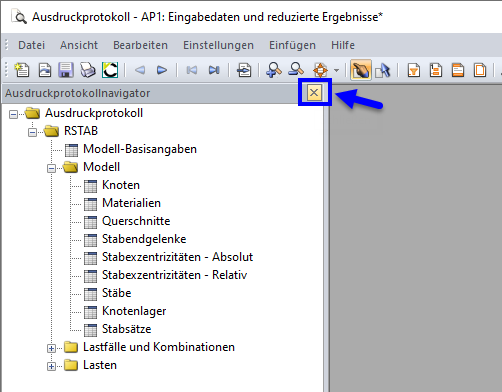The height and width of the screenshot is (392, 502).
Task: Select the Stabsätze table entry
Action: pyautogui.click(x=127, y=329)
